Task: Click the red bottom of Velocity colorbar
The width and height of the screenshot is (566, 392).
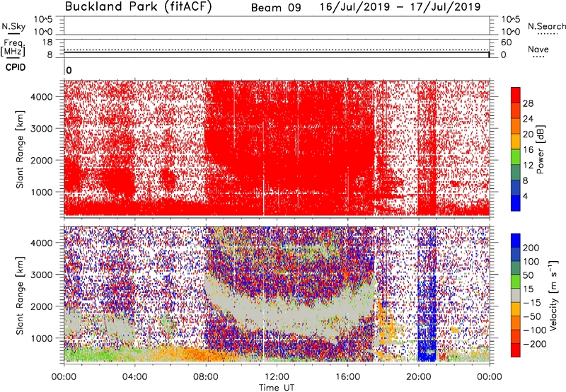Action: pyautogui.click(x=516, y=350)
